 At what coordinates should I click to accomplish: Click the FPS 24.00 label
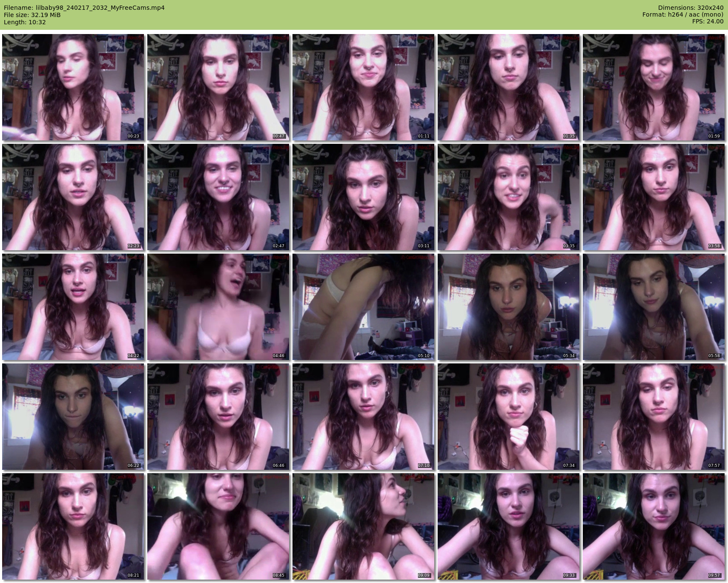tap(708, 21)
